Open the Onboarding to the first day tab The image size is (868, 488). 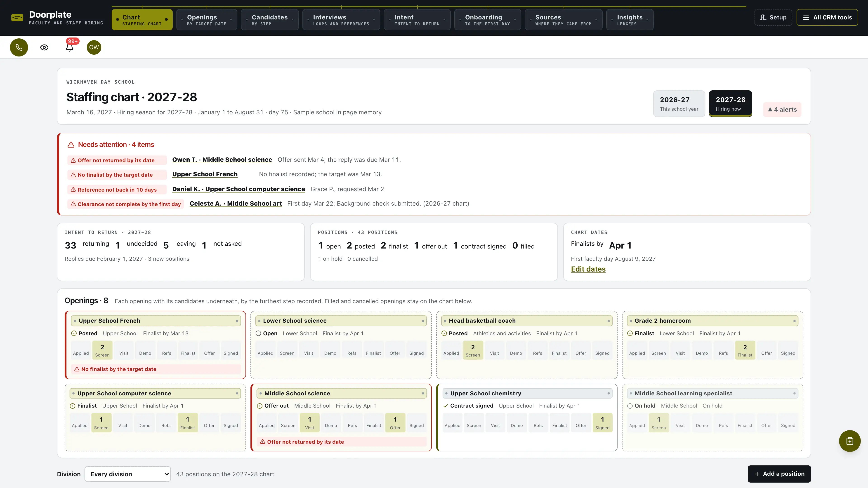click(487, 20)
